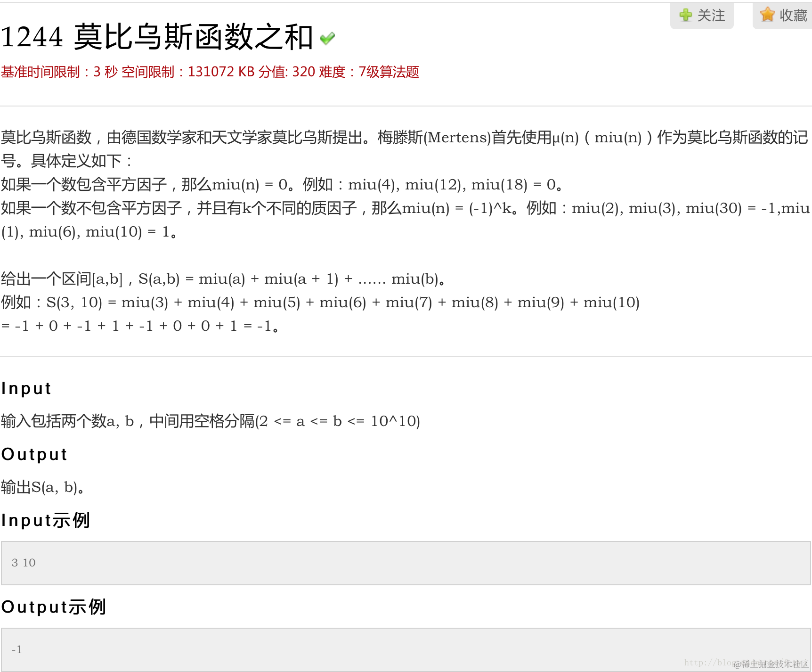Click the sample input box containing 3 10
The width and height of the screenshot is (812, 672).
click(406, 563)
